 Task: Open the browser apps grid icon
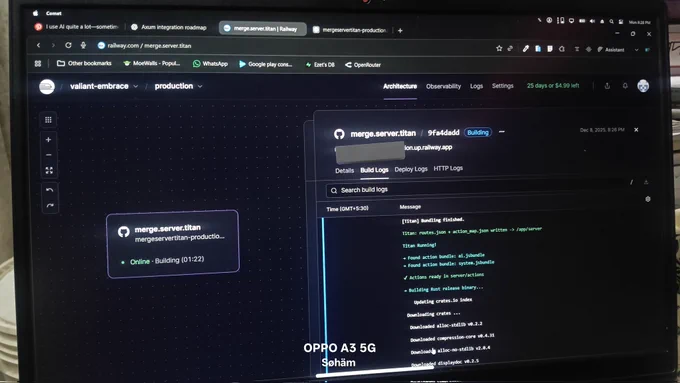click(x=38, y=63)
